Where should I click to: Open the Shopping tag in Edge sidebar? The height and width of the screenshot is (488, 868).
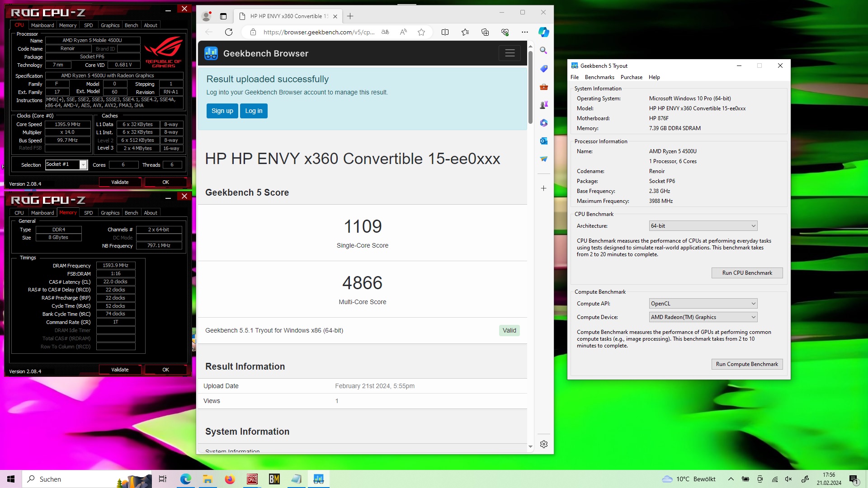544,69
